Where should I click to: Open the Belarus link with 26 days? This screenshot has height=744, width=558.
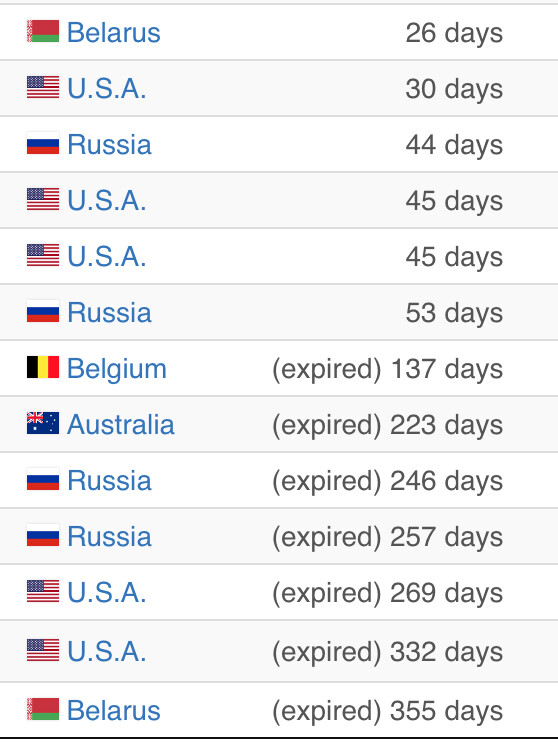114,32
